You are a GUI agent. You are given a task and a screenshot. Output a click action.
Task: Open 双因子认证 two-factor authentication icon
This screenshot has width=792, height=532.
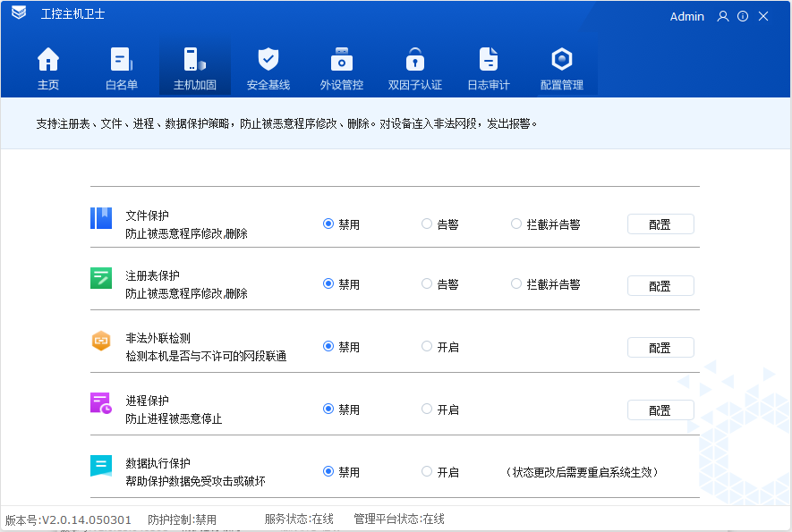pyautogui.click(x=414, y=61)
